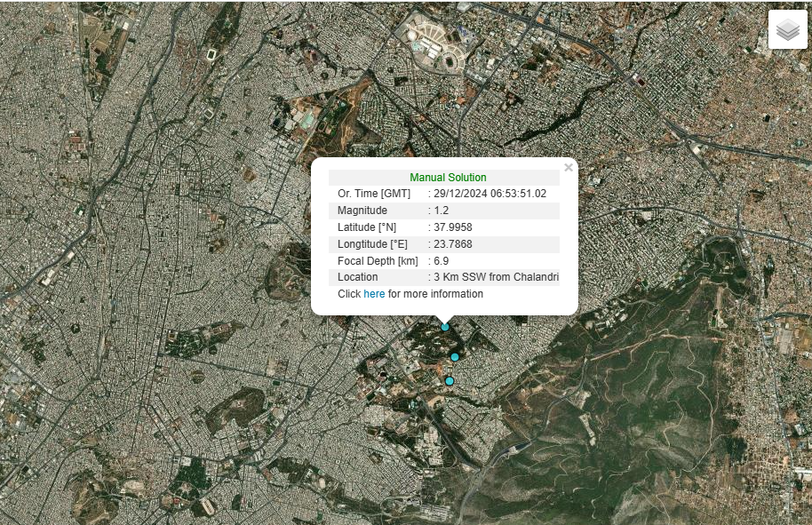Click the 'Latitude [°N]' row label
This screenshot has height=525, width=812.
coord(367,227)
